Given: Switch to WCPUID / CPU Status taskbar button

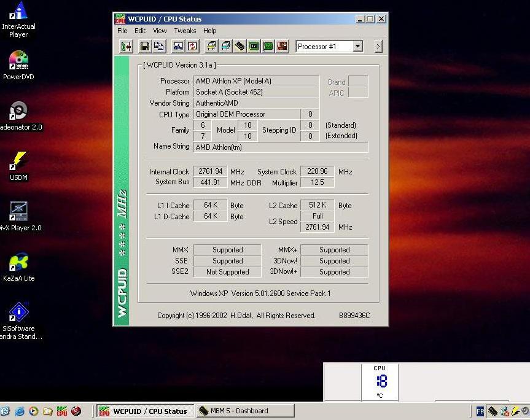Looking at the screenshot, I should (146, 411).
